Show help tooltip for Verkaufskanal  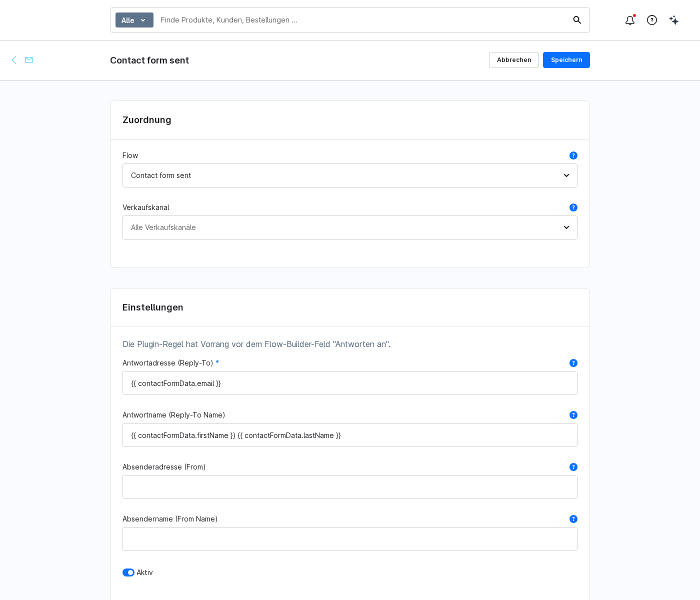[x=573, y=207]
